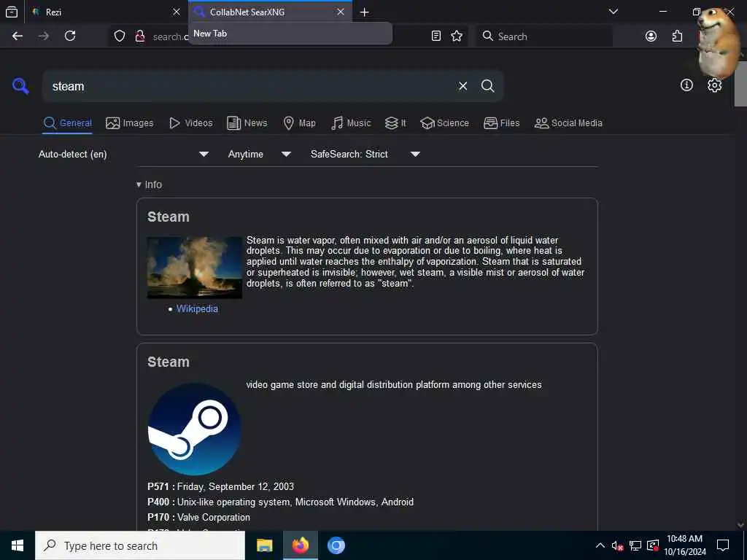Switch to Map search category
Screen dimensions: 747x560
click(x=299, y=123)
